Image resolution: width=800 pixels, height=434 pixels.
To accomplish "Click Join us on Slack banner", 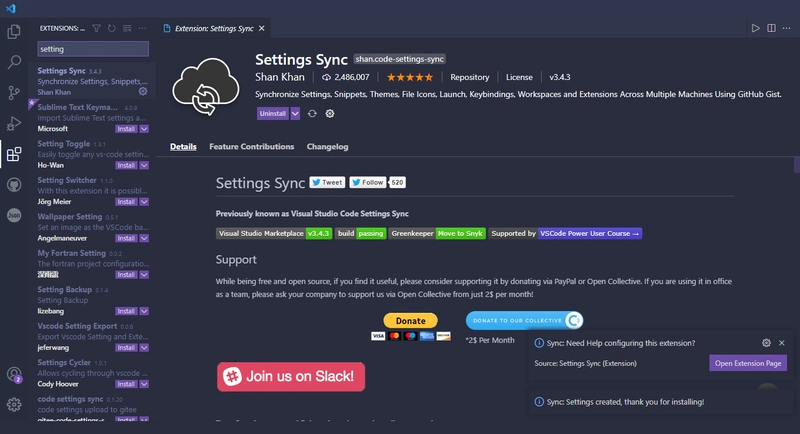I will (x=291, y=377).
